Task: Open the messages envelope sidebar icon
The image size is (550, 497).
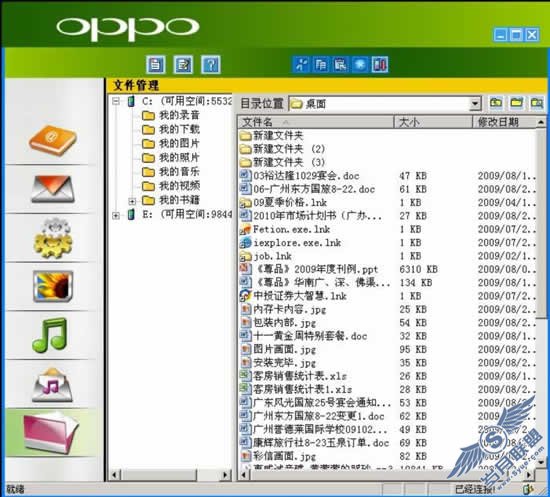Action: [52, 189]
